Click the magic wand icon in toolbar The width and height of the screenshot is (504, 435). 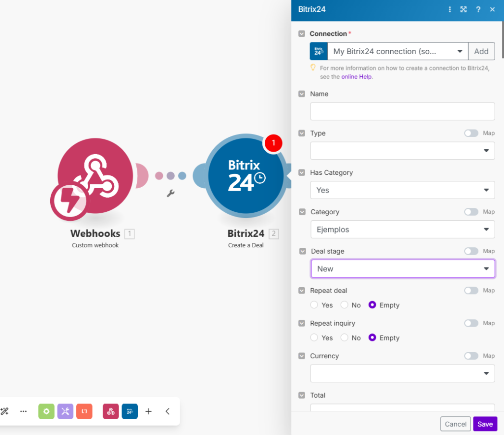5,411
